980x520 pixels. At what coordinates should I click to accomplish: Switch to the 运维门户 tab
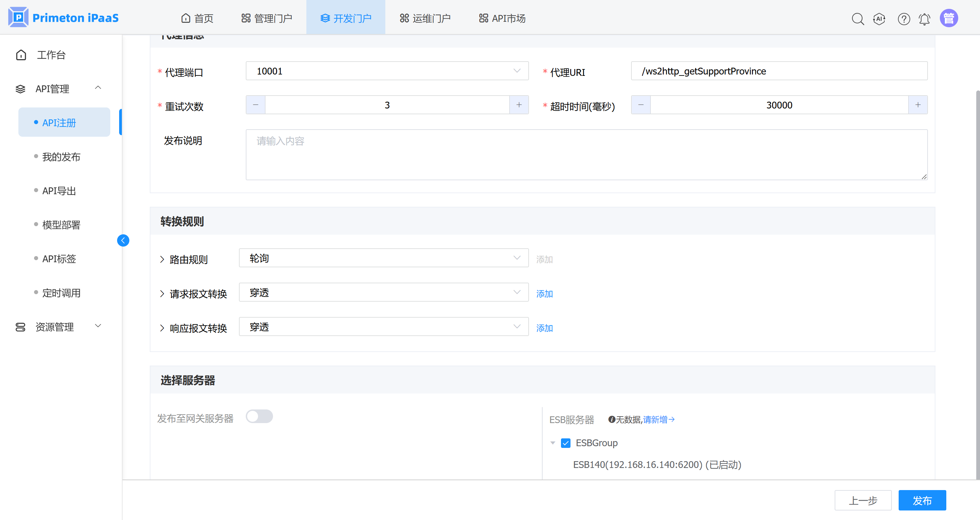pos(425,18)
